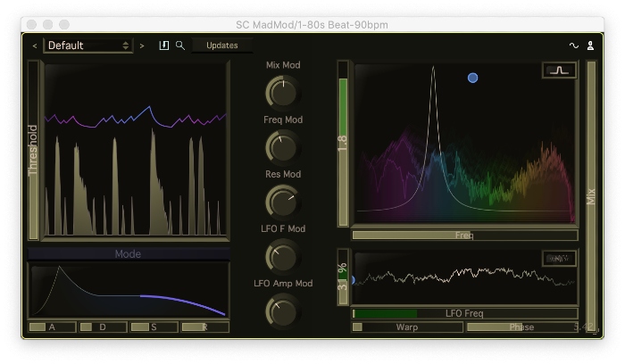Click the LFO waveform shape icon
Screen dimensions: 625x364
[x=559, y=259]
